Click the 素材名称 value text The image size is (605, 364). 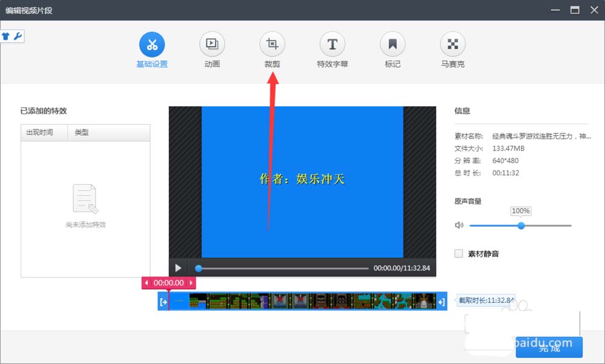coord(541,136)
